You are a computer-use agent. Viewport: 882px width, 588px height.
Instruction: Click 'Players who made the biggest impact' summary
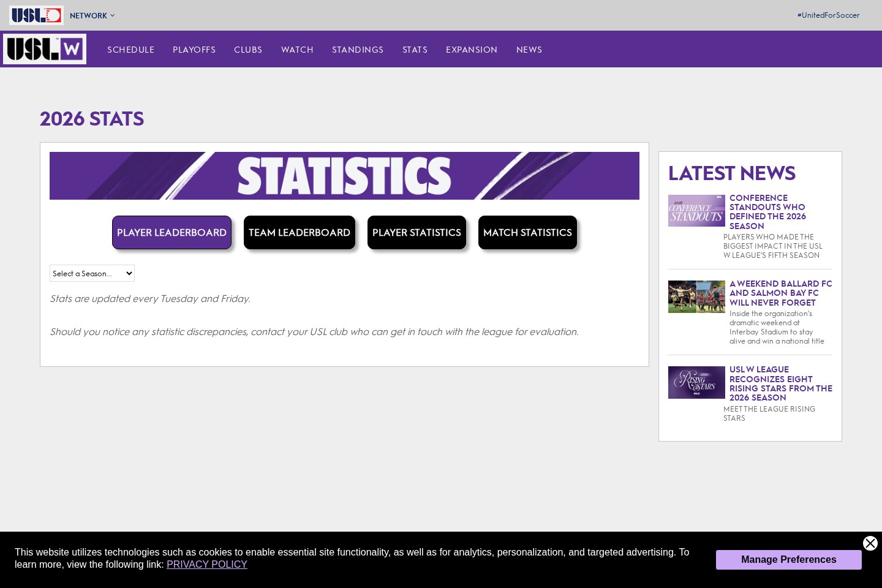(773, 246)
